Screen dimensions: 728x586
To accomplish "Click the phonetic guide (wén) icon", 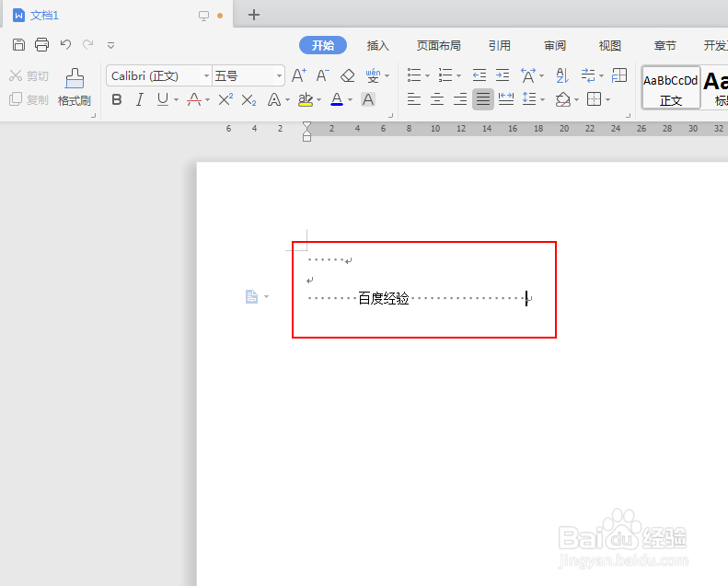I will point(373,75).
